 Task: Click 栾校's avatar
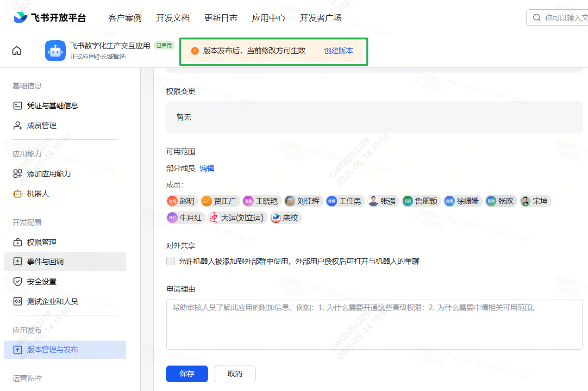click(x=276, y=217)
